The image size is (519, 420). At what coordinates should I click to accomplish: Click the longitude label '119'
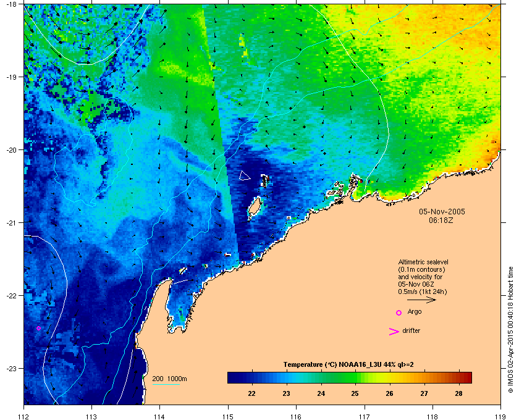click(501, 417)
